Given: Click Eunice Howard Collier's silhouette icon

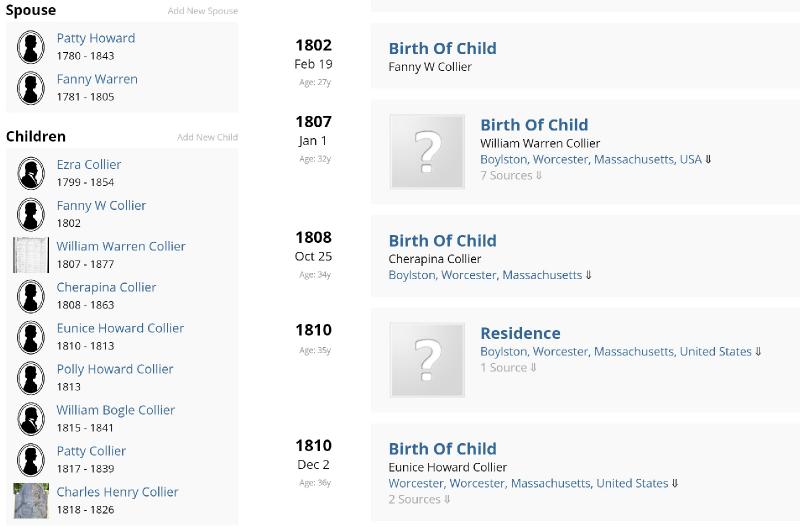Looking at the screenshot, I should point(31,337).
